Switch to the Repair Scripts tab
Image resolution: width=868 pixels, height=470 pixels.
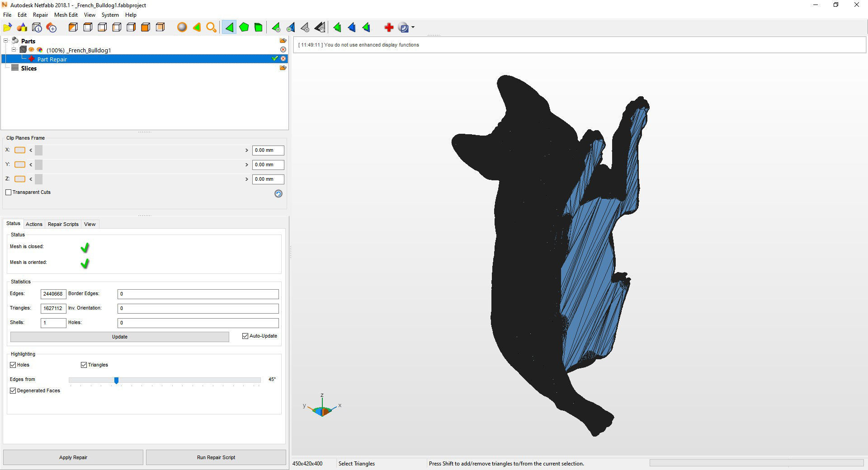coord(63,224)
